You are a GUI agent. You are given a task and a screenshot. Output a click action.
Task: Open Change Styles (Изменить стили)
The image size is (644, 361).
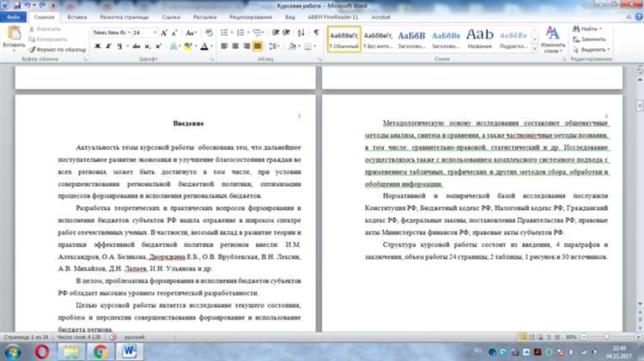coord(553,39)
